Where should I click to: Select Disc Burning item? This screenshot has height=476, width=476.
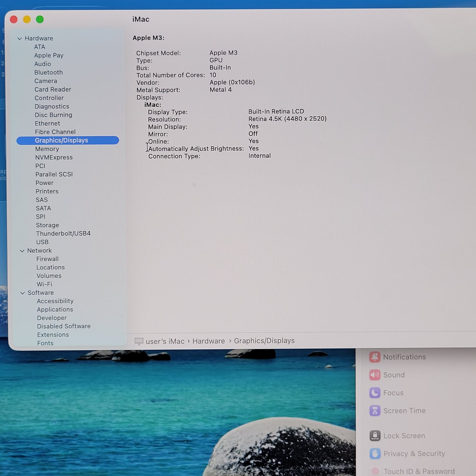[x=53, y=115]
